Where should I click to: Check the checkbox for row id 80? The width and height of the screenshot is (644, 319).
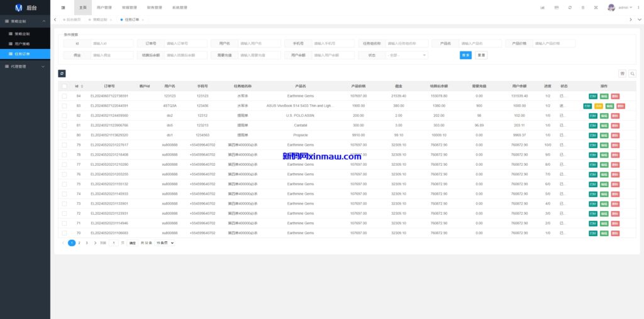tap(64, 135)
